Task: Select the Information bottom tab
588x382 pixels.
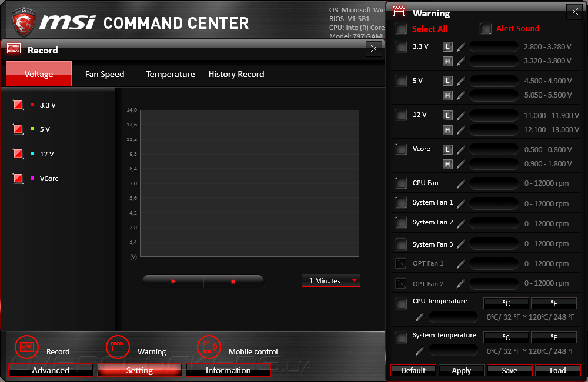Action: pyautogui.click(x=228, y=370)
